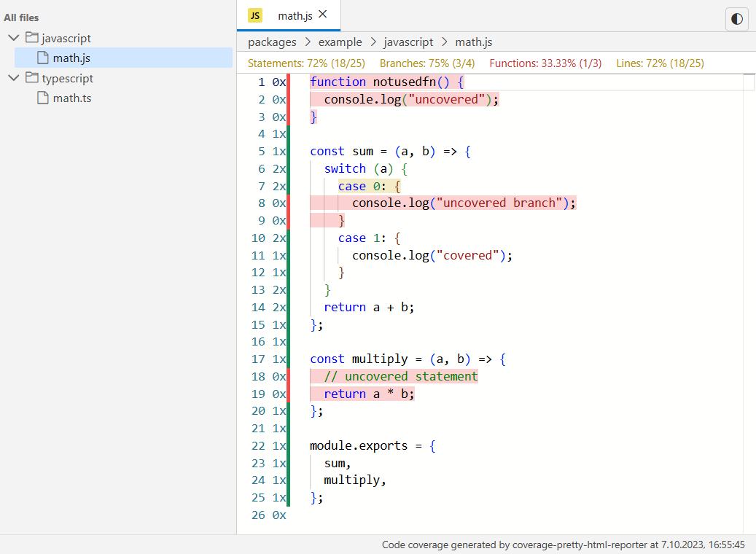Click the 'sum,' export line
Screen dimensions: 756x554
(x=338, y=463)
